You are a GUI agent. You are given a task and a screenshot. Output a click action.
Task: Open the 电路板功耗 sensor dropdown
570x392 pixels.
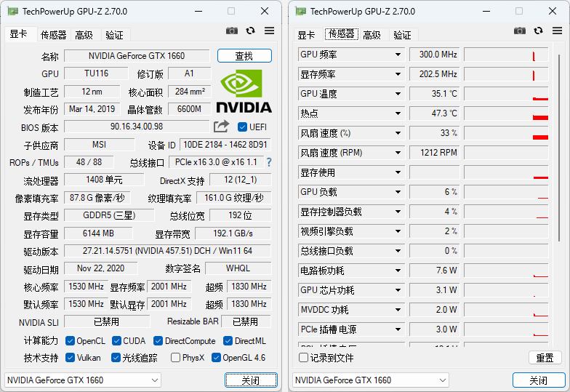point(398,271)
